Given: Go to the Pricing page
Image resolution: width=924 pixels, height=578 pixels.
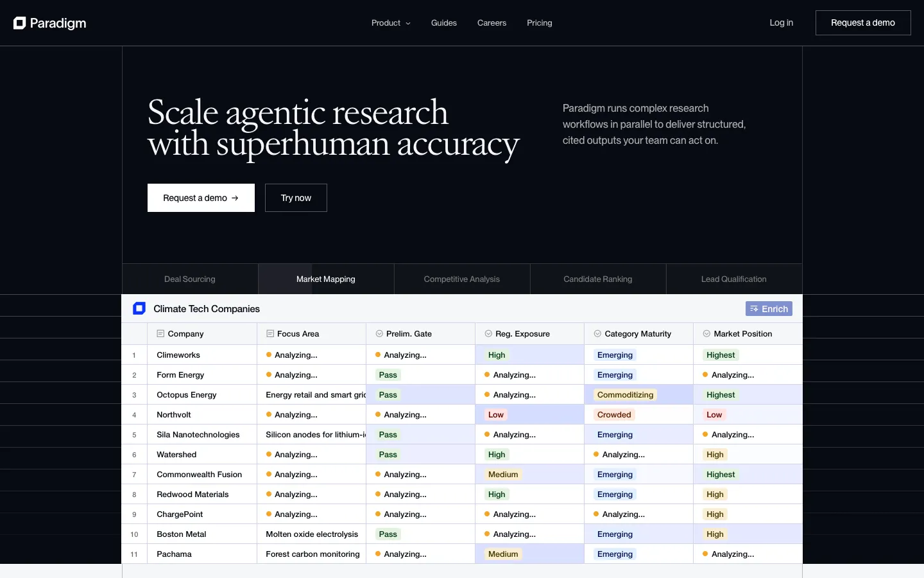Looking at the screenshot, I should click(540, 23).
